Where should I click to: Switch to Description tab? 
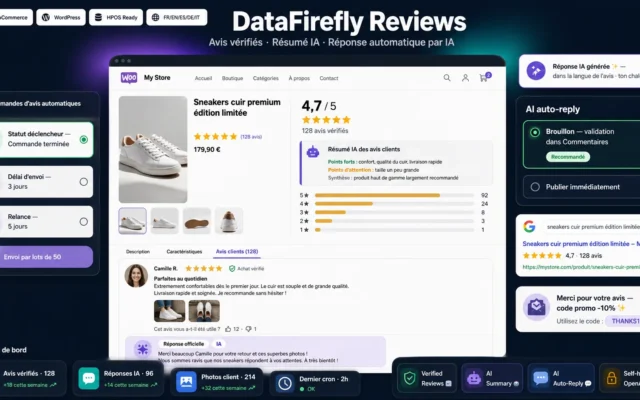[x=138, y=251]
